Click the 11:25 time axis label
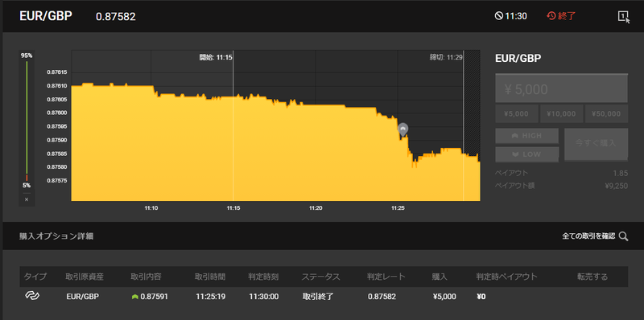 (398, 208)
